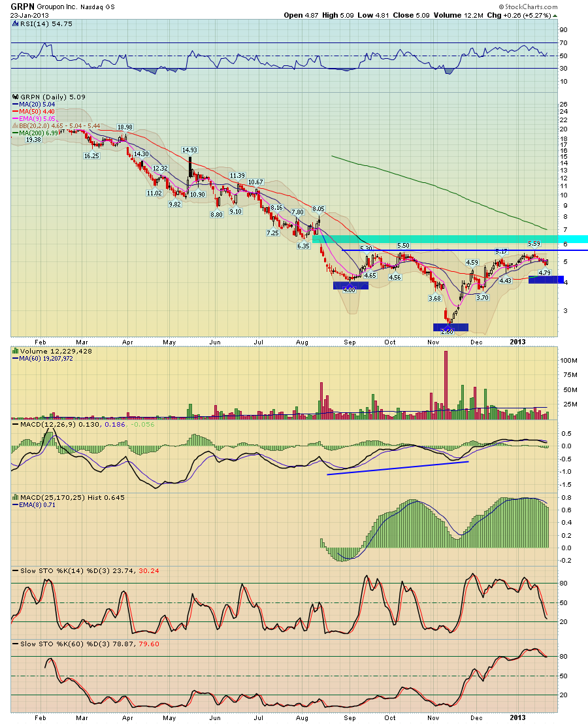Click the RSI(14) panel indicator icon
Viewport: 588px width, 724px height.
[15, 24]
